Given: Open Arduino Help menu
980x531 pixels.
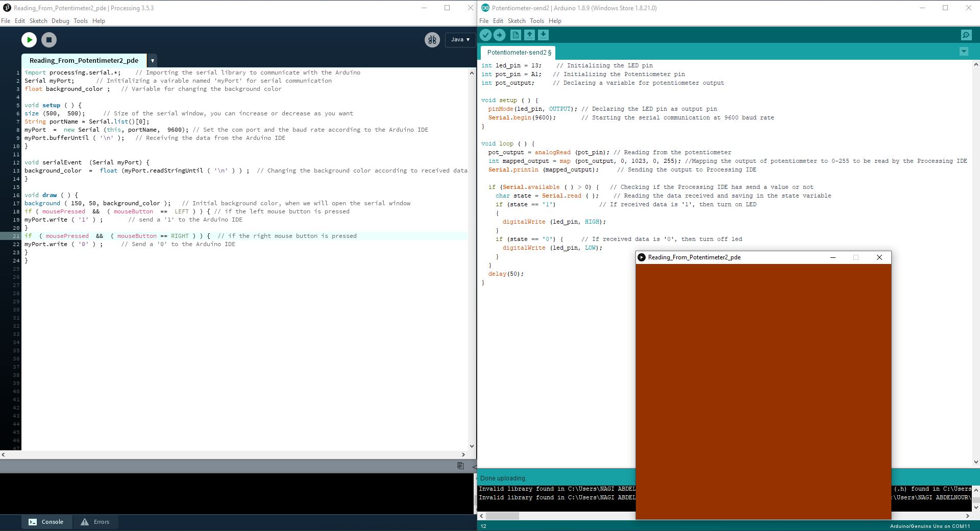Looking at the screenshot, I should (555, 21).
